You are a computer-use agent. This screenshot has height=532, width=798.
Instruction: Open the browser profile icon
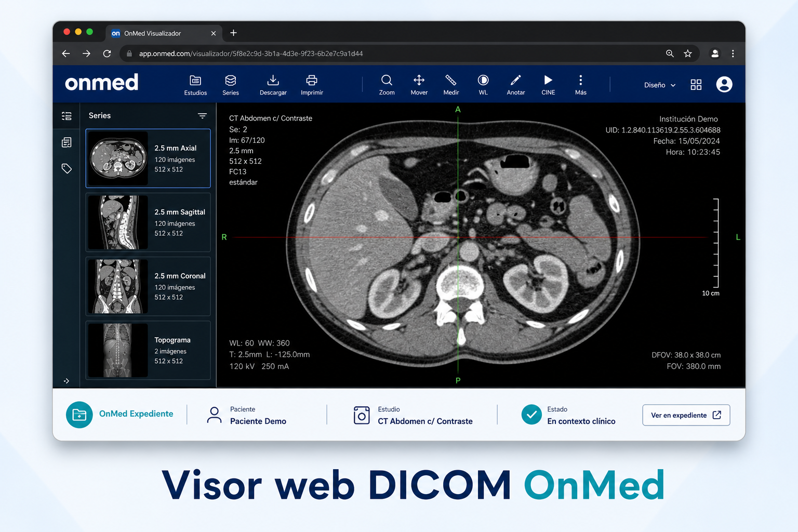coord(715,54)
